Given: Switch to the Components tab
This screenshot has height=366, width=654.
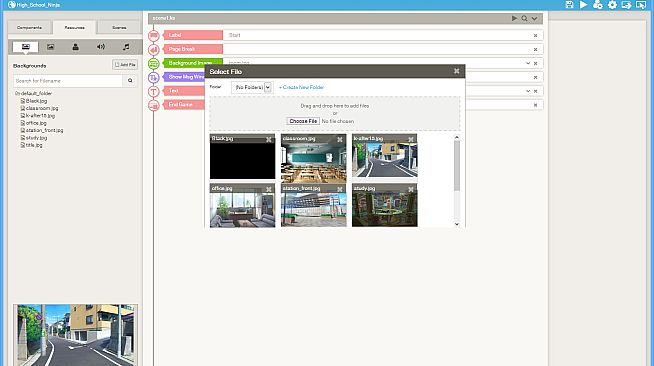Looking at the screenshot, I should 29,28.
